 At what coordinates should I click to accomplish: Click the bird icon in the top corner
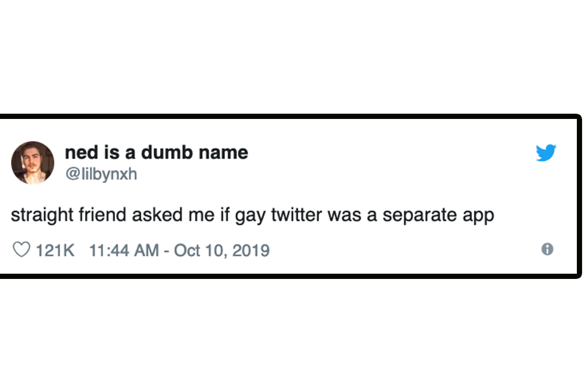pyautogui.click(x=547, y=153)
